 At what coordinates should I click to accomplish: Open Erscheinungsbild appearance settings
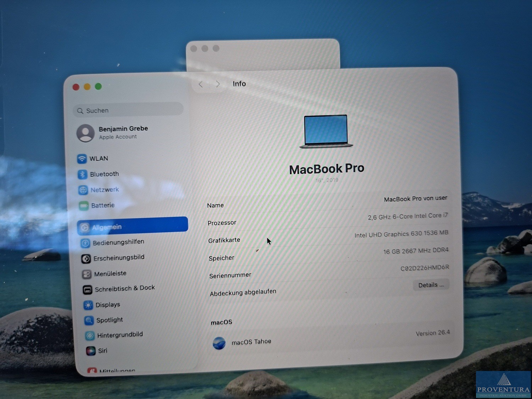(118, 258)
